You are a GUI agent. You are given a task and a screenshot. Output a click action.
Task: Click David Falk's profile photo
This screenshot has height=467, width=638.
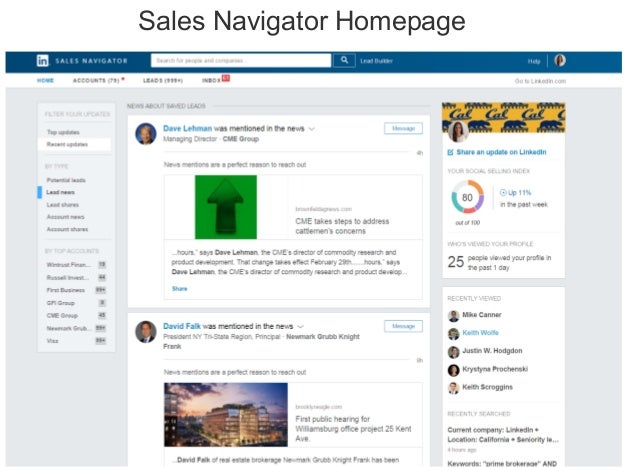[146, 331]
